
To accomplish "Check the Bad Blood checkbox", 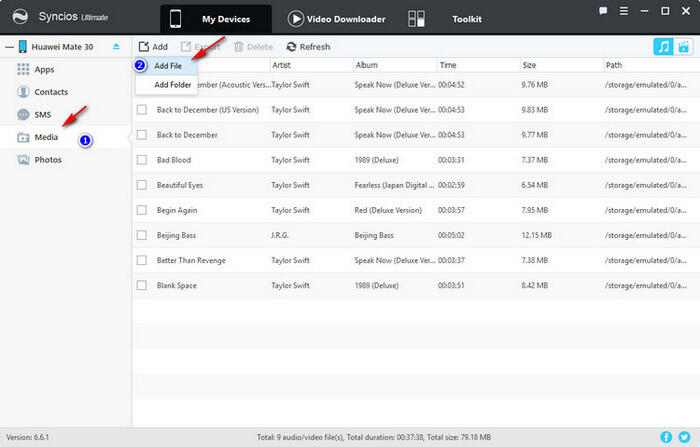I will tap(142, 159).
